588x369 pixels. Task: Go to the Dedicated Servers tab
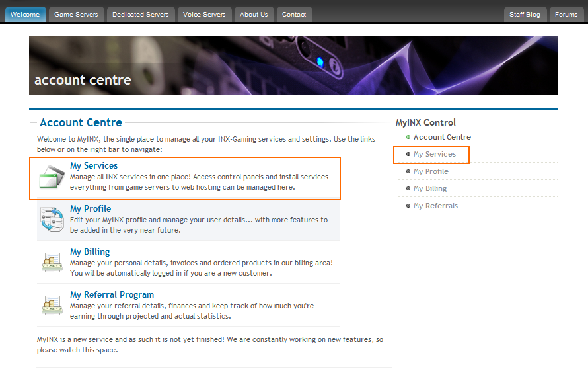pyautogui.click(x=141, y=15)
